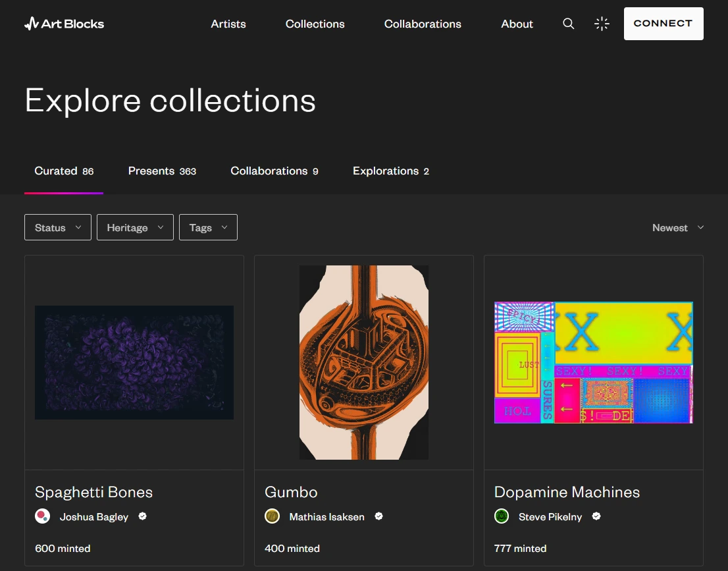Click verified badge next to Mathias Isaksen
The height and width of the screenshot is (571, 728).
coord(379,516)
